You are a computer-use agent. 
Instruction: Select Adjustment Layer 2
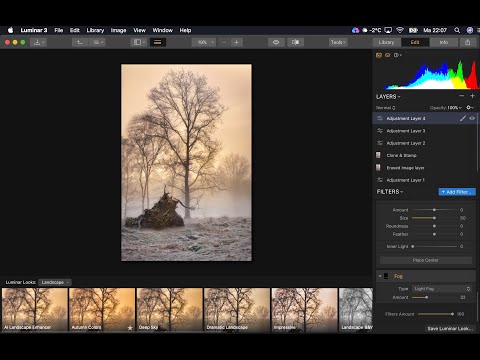(x=425, y=143)
